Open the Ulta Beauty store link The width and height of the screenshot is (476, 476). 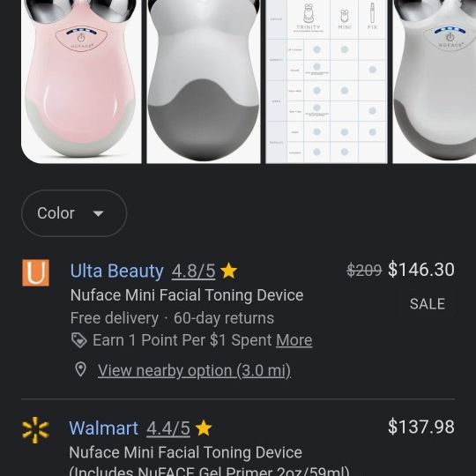(117, 271)
